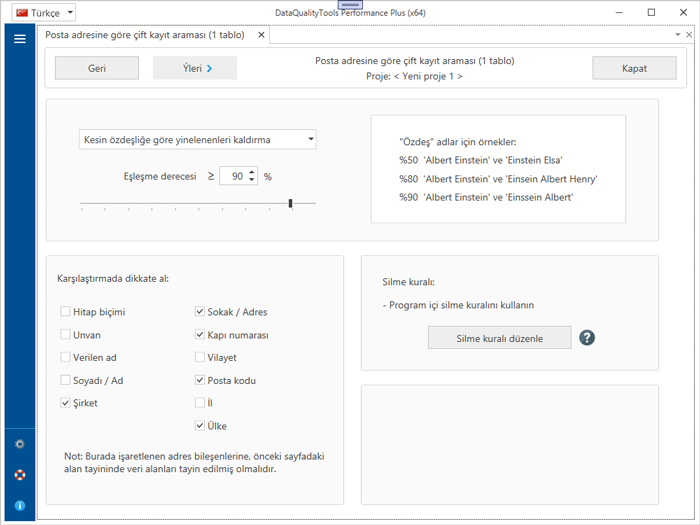Viewport: 700px width, 525px height.
Task: Click the Silme kuralı düzenle button
Action: [499, 338]
